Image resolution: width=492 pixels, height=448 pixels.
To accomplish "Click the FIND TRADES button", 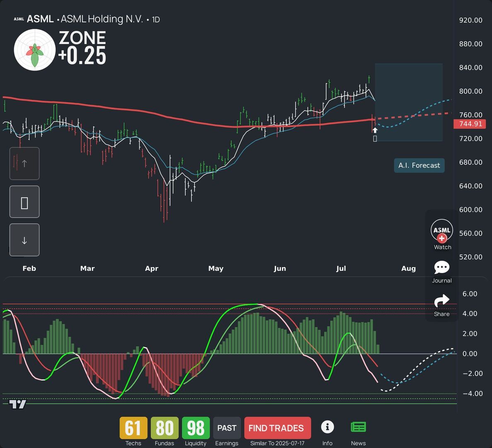I will pos(278,428).
